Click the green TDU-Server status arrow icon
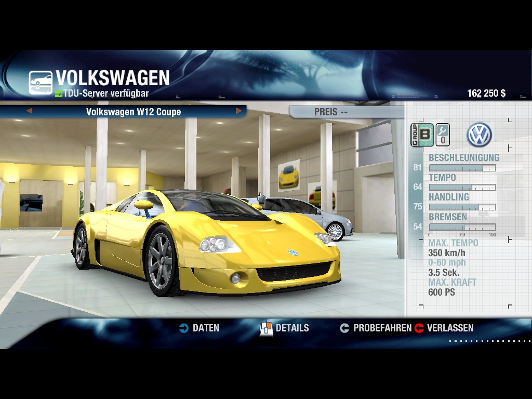532x399 pixels. click(58, 94)
